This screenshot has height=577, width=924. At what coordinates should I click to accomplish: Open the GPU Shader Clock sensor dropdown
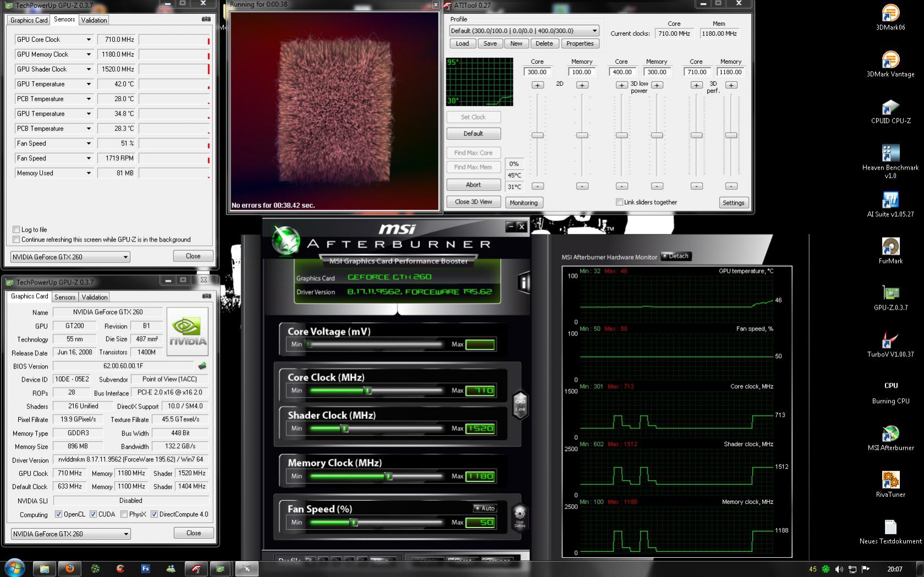click(x=88, y=69)
